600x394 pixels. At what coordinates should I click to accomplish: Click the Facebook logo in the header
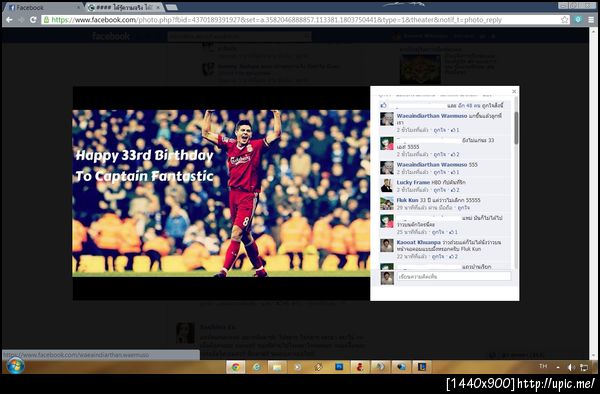[x=111, y=36]
